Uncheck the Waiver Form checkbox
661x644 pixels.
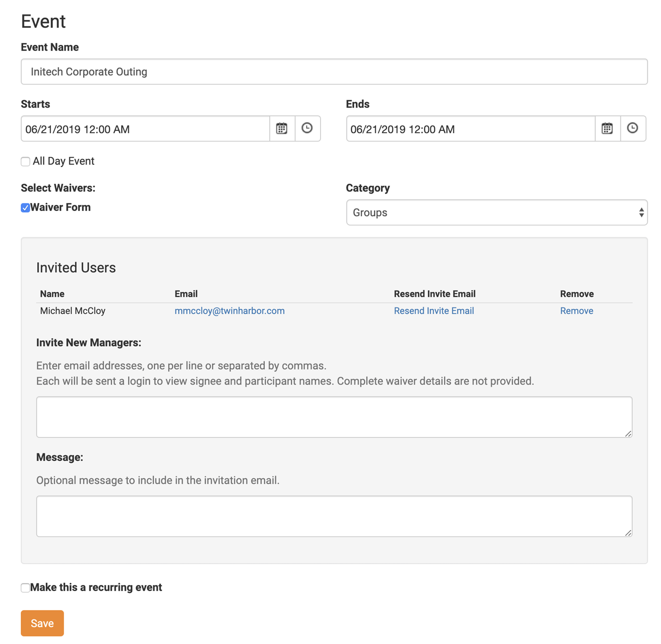[x=25, y=208]
